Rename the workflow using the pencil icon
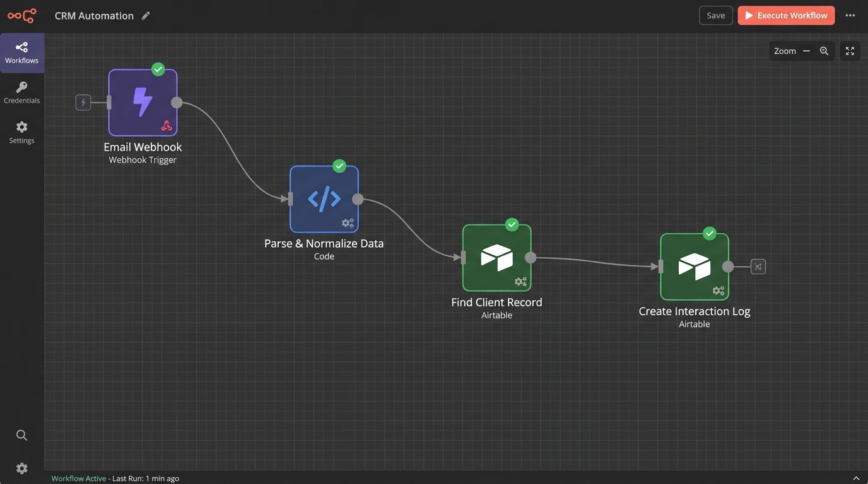 [146, 15]
